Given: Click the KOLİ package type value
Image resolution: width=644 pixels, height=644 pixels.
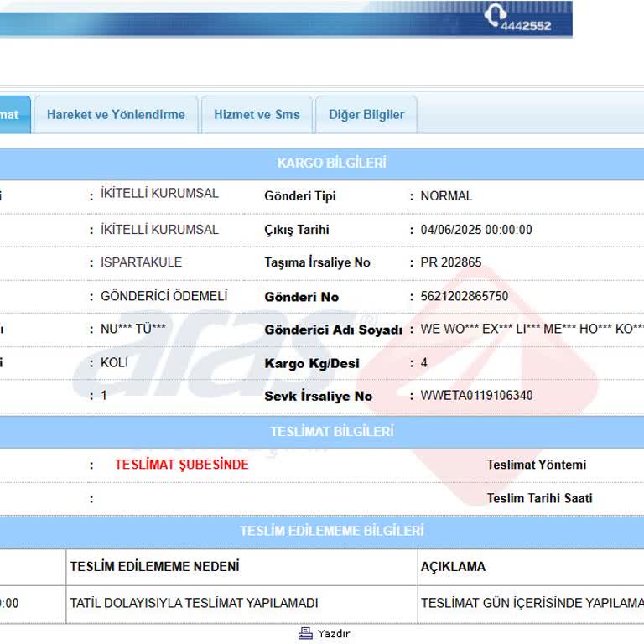Looking at the screenshot, I should [x=114, y=362].
